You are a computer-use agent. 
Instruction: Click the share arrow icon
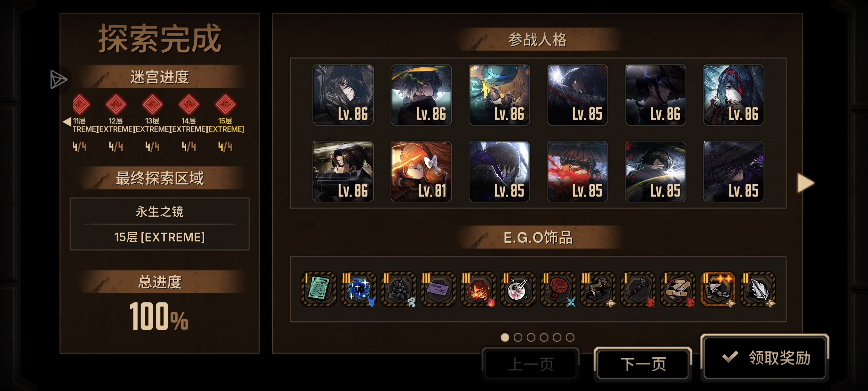(x=58, y=79)
